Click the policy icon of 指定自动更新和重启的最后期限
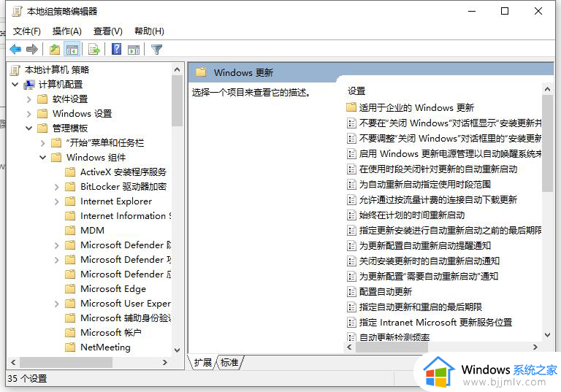The width and height of the screenshot is (561, 392). coord(351,307)
